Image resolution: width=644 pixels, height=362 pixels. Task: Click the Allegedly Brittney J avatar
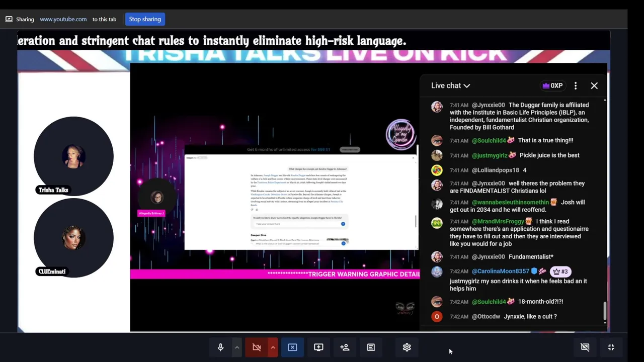click(157, 197)
